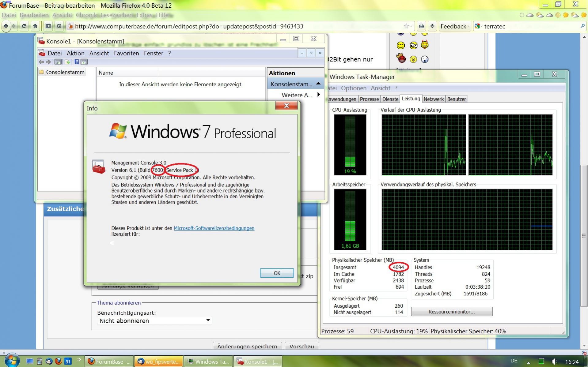
Task: Go back in Firefox navigation
Action: (x=6, y=26)
